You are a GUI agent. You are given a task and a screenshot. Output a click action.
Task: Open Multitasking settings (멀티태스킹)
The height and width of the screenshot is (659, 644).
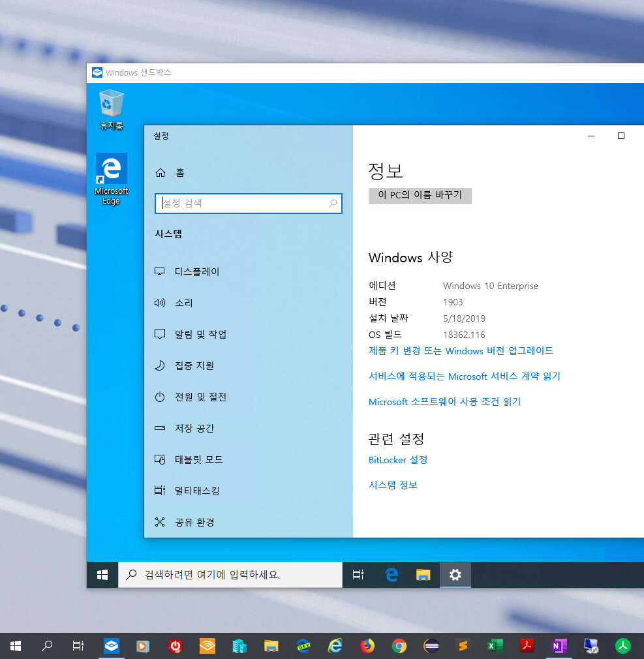[x=187, y=491]
